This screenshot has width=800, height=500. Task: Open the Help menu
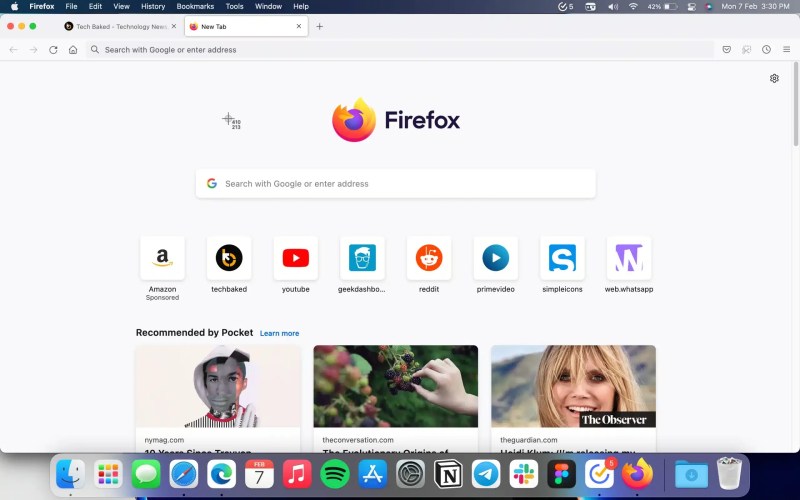pos(301,7)
